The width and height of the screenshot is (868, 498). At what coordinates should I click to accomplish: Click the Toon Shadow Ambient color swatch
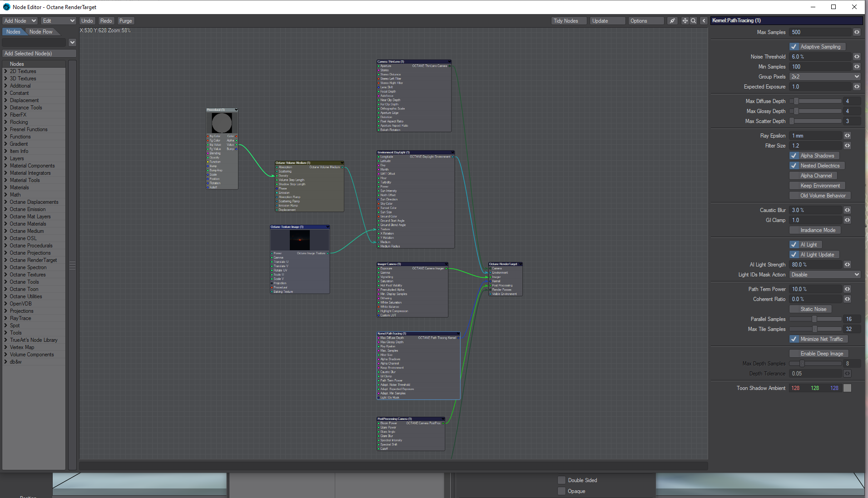847,388
